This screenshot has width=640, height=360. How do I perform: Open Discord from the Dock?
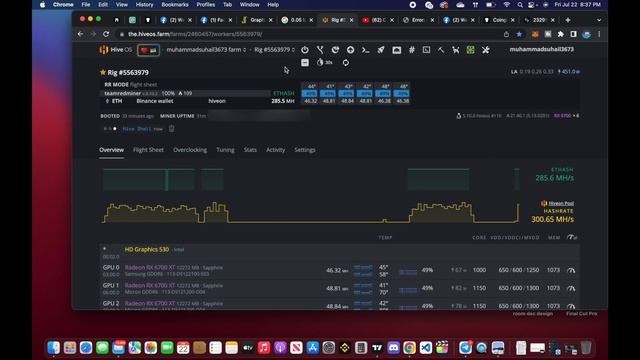tap(393, 348)
